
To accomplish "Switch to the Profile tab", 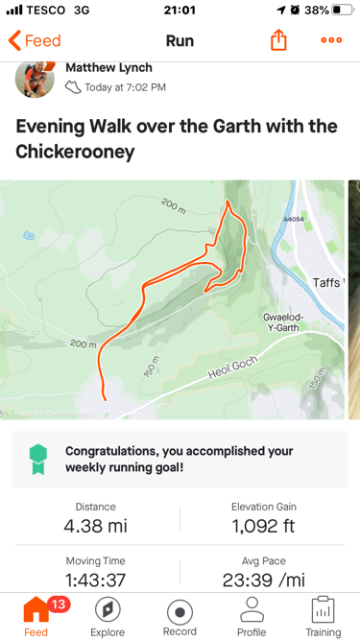I will 252,617.
